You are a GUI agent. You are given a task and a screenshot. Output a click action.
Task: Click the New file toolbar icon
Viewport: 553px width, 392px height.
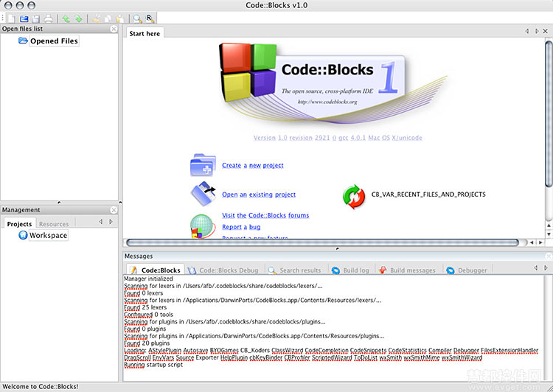[x=12, y=18]
